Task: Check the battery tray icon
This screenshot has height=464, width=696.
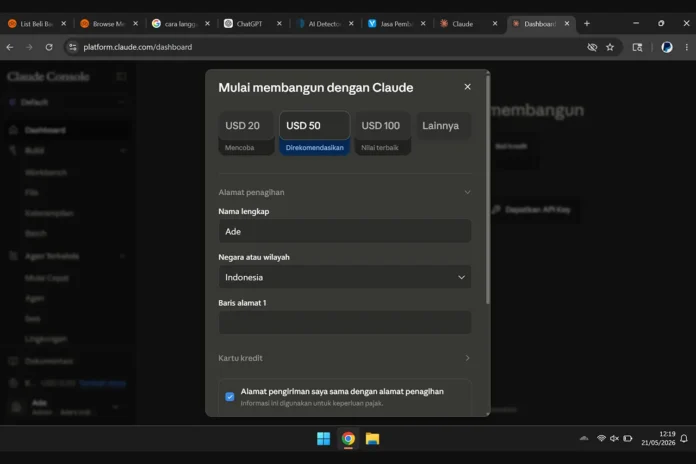Action: tap(628, 439)
